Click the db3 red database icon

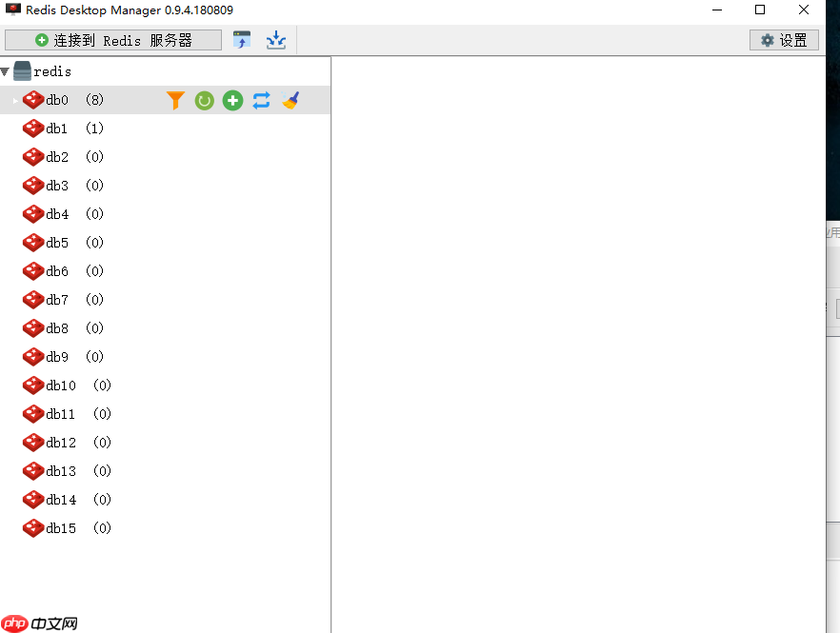pos(33,186)
